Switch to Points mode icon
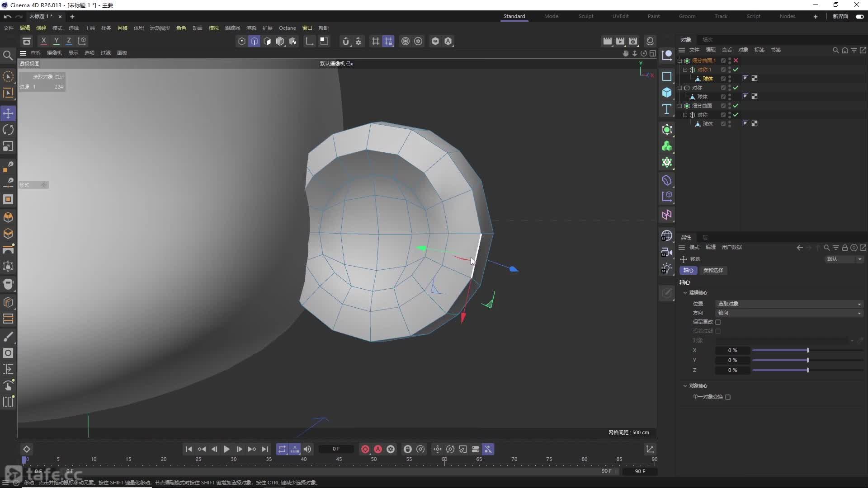The width and height of the screenshot is (868, 488). coord(242,42)
